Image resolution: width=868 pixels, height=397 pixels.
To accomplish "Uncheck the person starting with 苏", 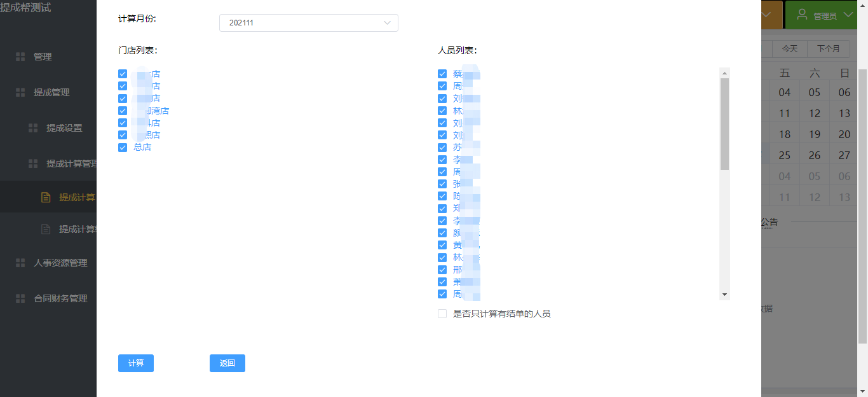I will tap(442, 147).
